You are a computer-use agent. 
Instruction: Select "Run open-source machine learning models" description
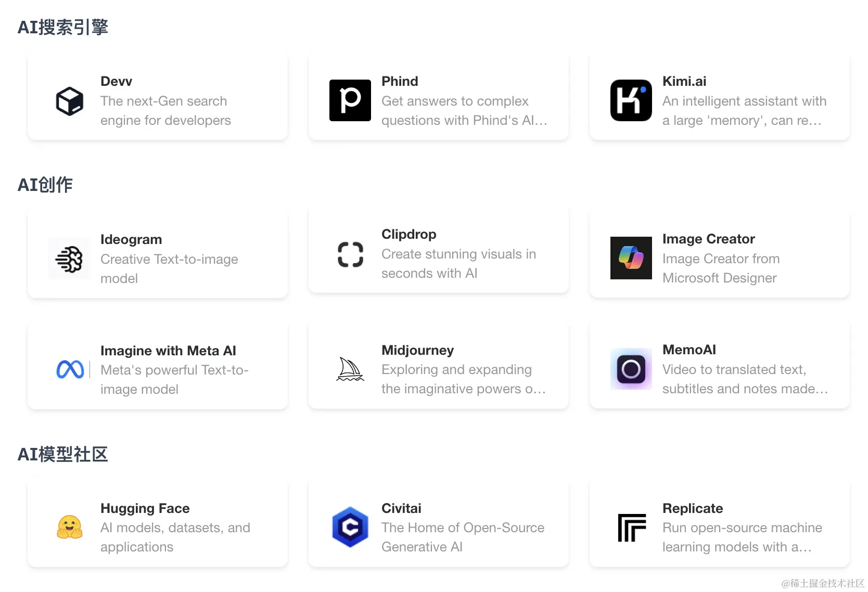click(742, 537)
